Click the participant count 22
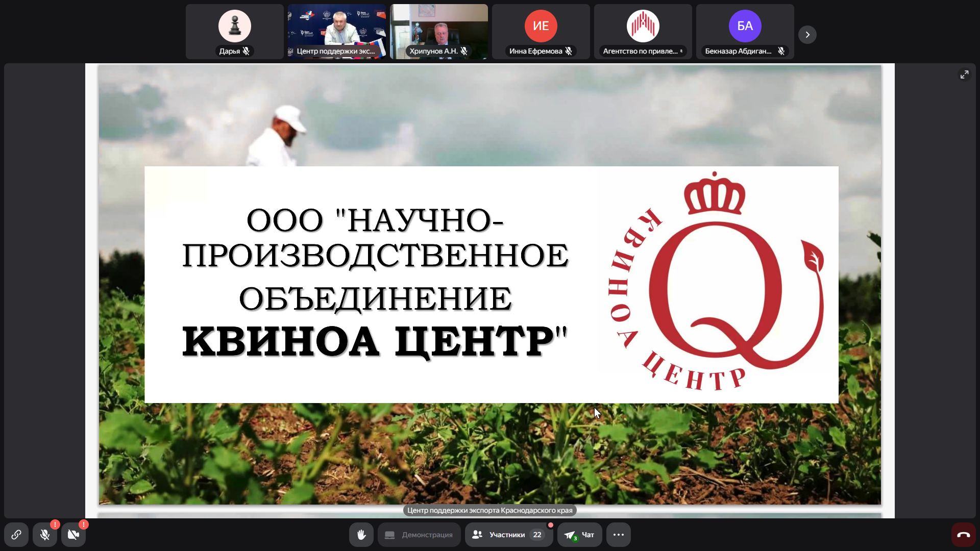Image resolution: width=980 pixels, height=551 pixels. click(537, 535)
